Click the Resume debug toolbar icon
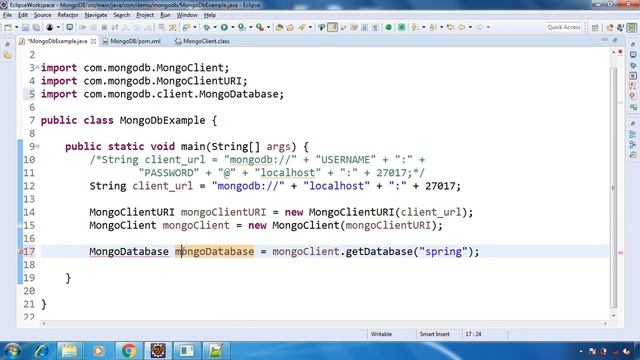Screen dimensions: 640x360 coord(83,27)
